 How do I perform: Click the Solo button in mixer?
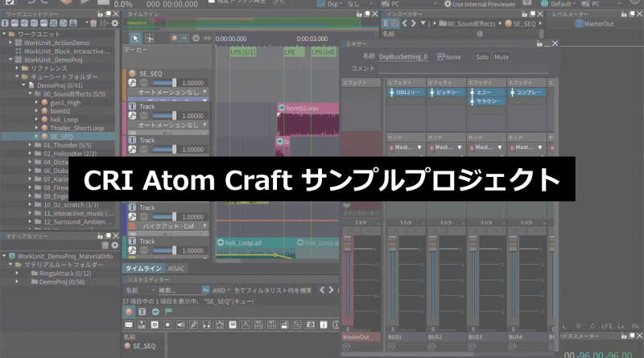pos(481,57)
